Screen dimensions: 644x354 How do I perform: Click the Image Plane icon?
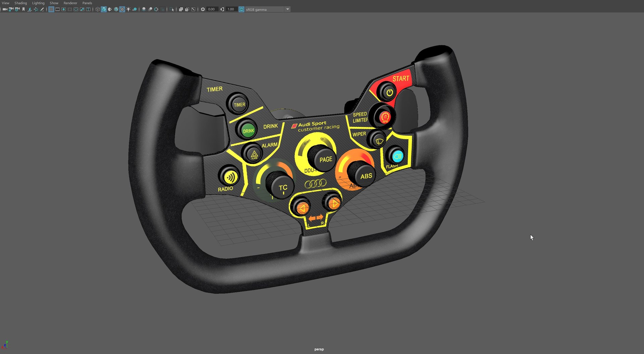30,9
